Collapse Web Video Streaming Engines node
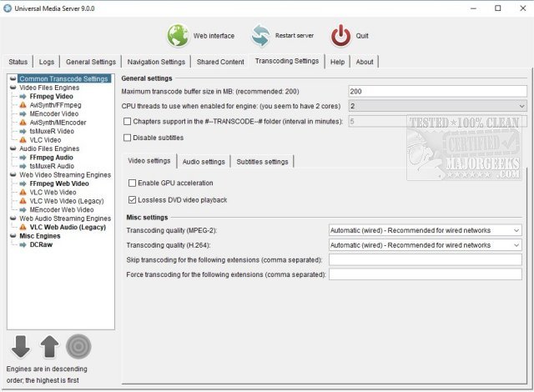This screenshot has height=392, width=534. point(13,174)
